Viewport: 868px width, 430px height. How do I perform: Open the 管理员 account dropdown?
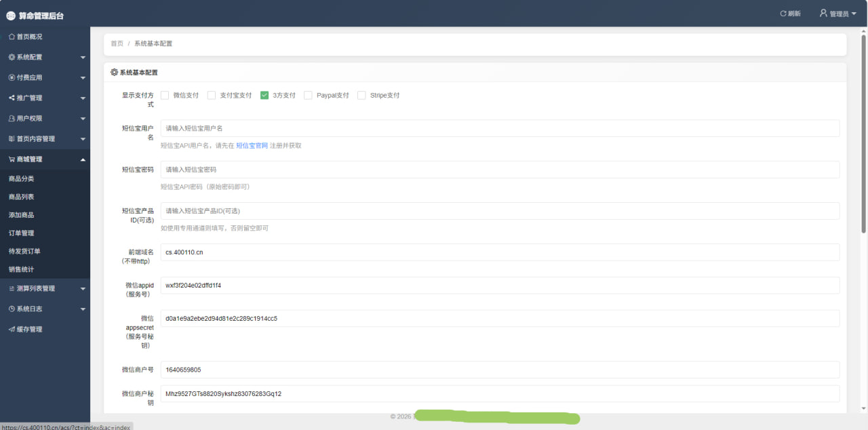coord(838,14)
